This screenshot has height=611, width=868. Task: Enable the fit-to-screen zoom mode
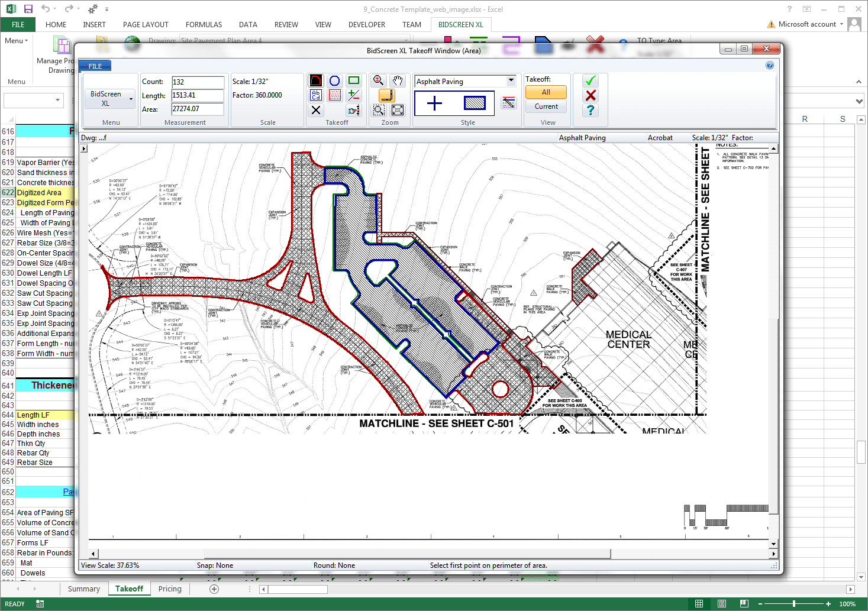(x=398, y=110)
